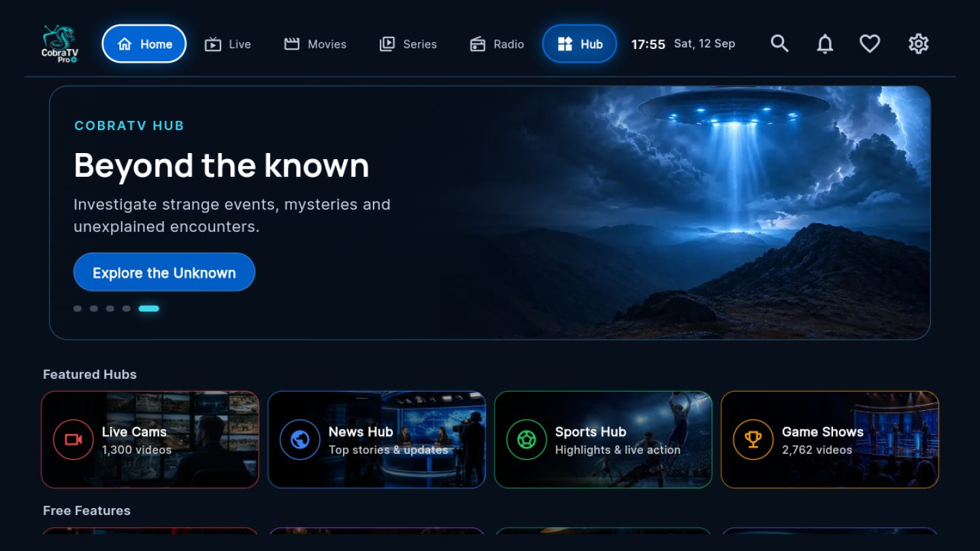Viewport: 980px width, 551px height.
Task: Click the Highlights & live action subtitle
Action: point(618,450)
